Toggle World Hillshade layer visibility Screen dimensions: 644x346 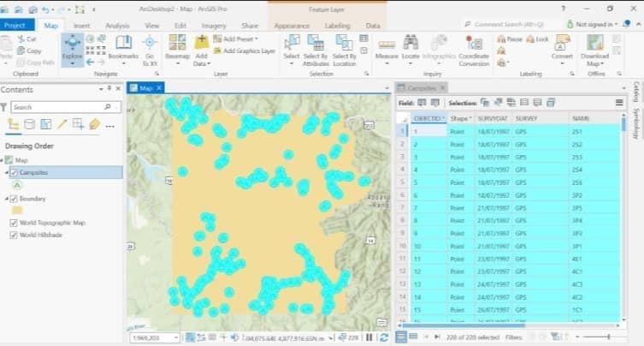(14, 235)
